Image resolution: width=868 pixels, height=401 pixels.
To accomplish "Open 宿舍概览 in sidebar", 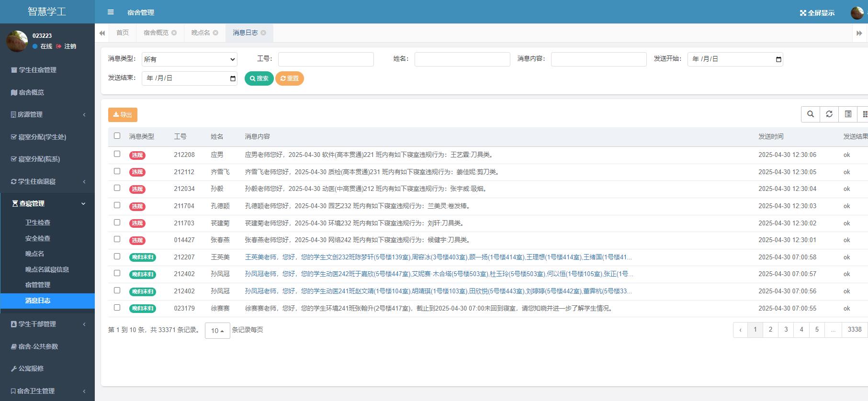I will point(47,92).
